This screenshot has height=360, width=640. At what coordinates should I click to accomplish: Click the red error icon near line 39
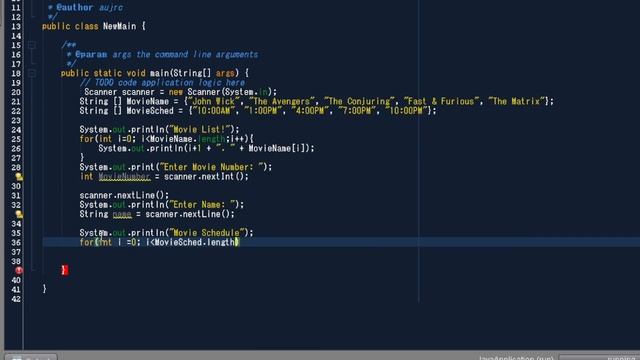pos(19,270)
